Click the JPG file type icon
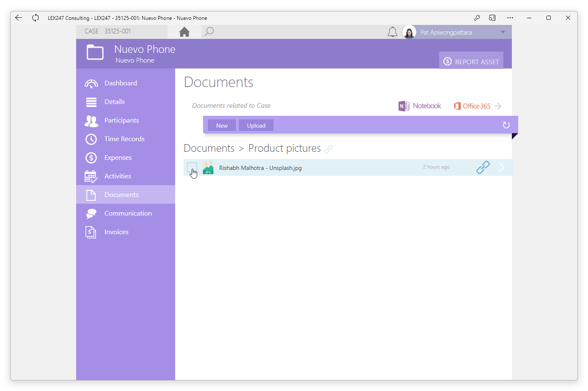Image resolution: width=588 pixels, height=391 pixels. (208, 168)
